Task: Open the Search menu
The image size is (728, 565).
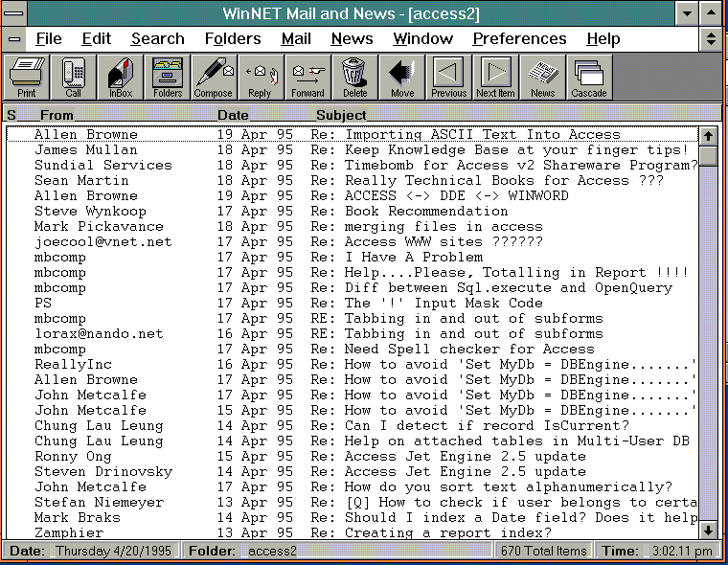Action: [157, 39]
